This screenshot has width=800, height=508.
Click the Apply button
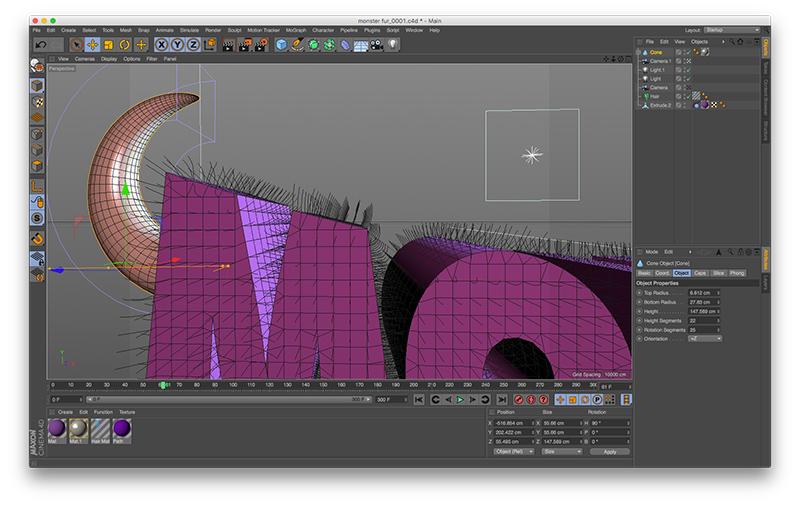pos(609,452)
